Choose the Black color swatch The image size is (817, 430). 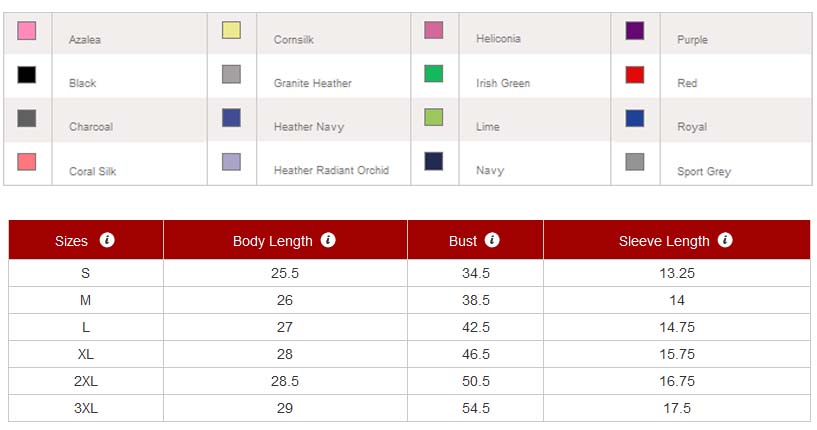[27, 74]
